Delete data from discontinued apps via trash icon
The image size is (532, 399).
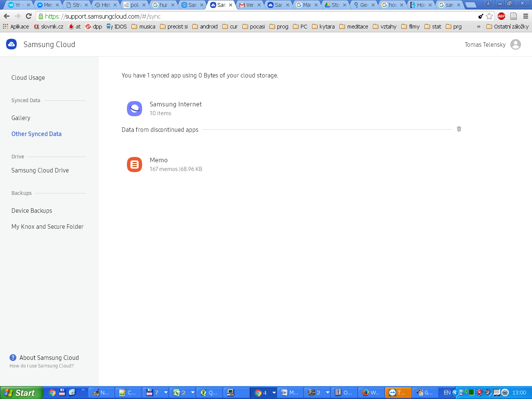[459, 129]
